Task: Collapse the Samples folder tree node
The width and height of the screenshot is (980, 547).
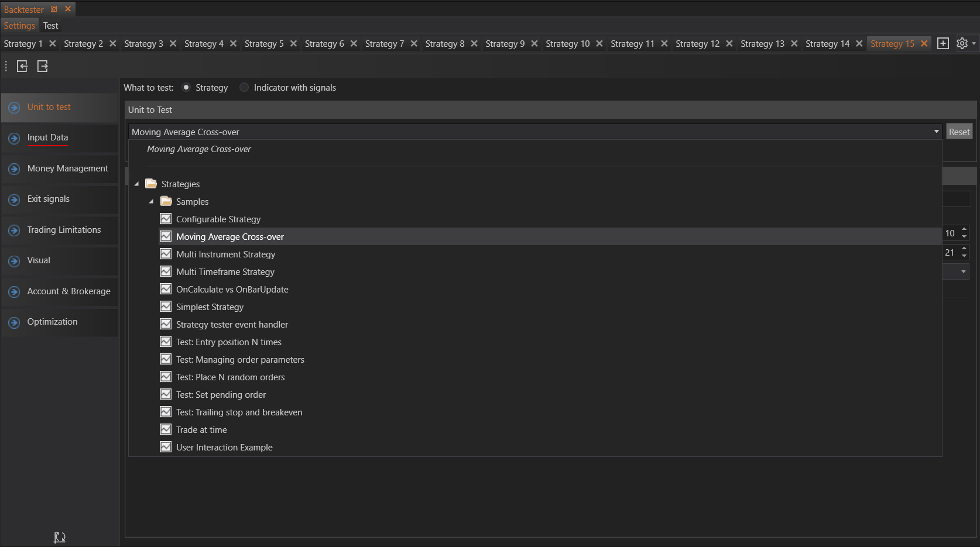Action: coord(152,202)
